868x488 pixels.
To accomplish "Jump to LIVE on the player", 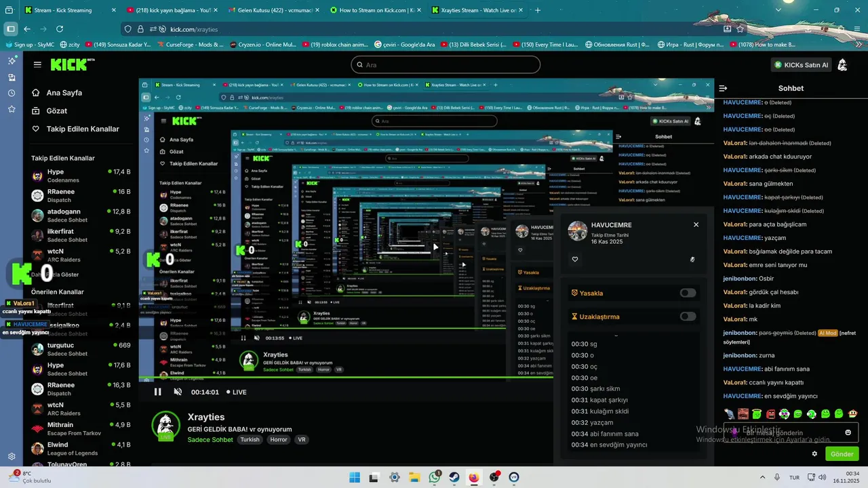I will 237,392.
